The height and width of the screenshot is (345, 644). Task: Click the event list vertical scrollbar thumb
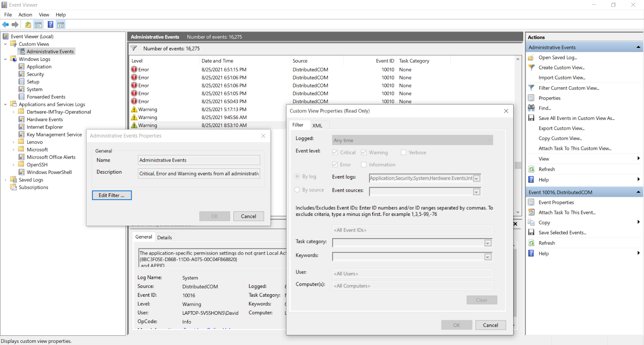click(518, 165)
